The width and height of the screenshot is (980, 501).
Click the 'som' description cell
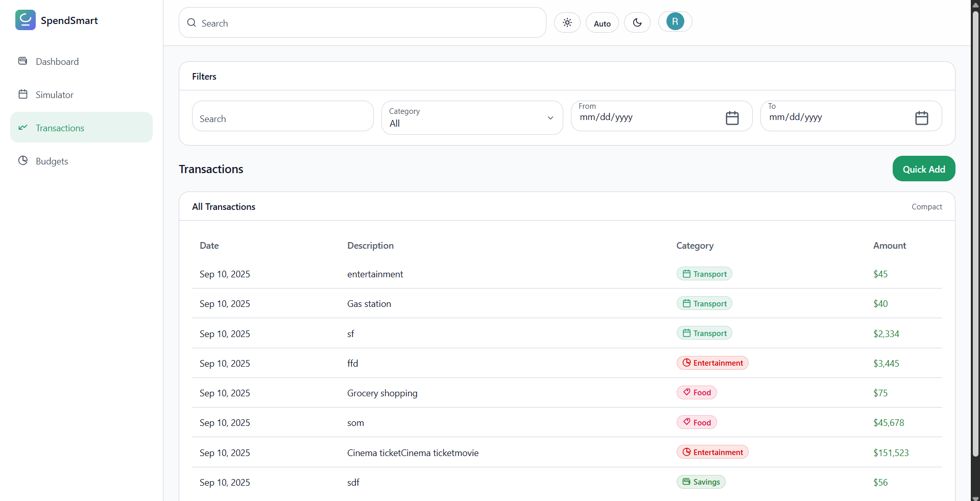pos(355,423)
